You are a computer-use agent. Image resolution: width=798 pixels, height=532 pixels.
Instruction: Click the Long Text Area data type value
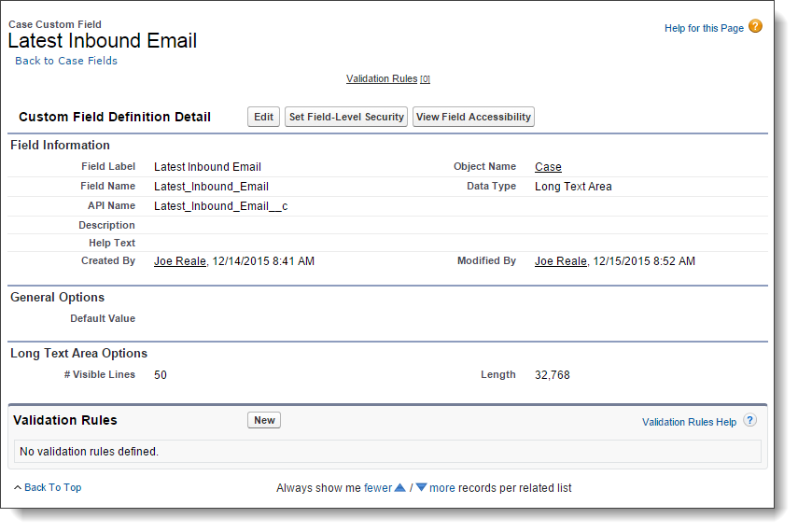coord(573,187)
